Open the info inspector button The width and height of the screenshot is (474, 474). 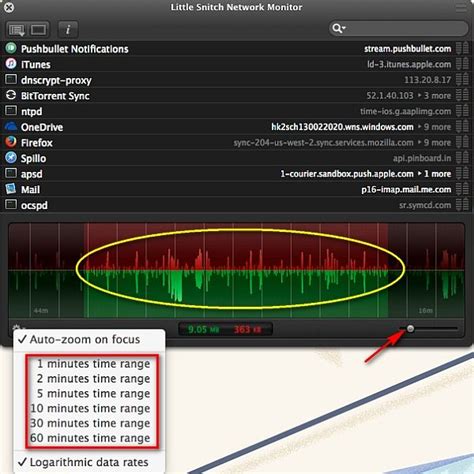click(x=68, y=30)
